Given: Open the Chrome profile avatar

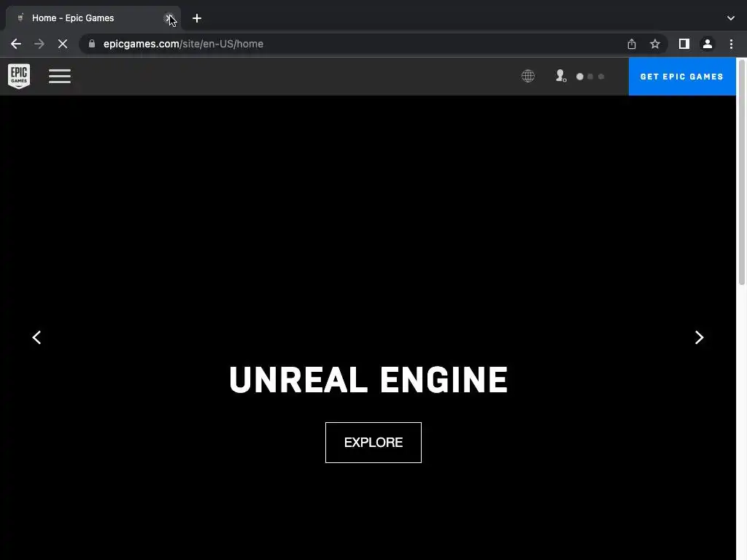Looking at the screenshot, I should (x=708, y=44).
